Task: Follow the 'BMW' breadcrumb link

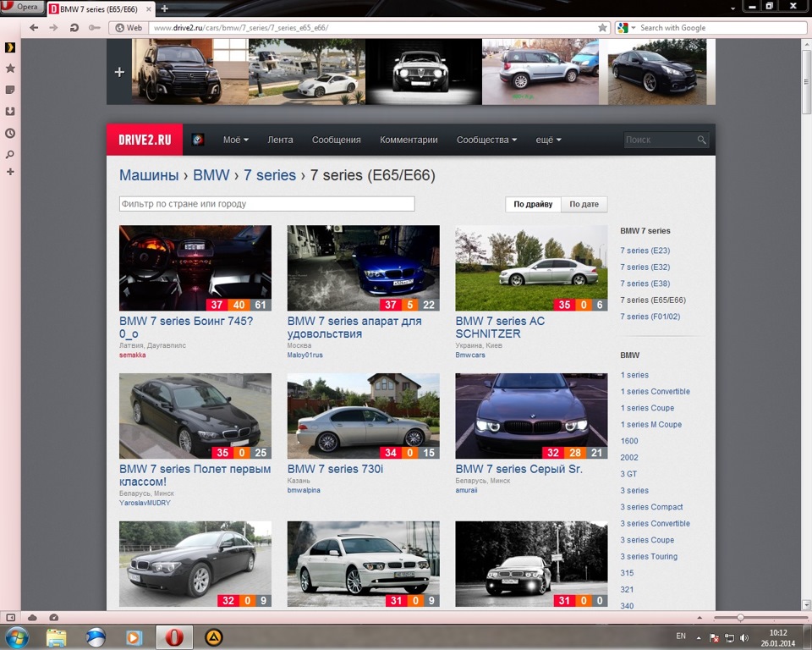Action: [211, 175]
